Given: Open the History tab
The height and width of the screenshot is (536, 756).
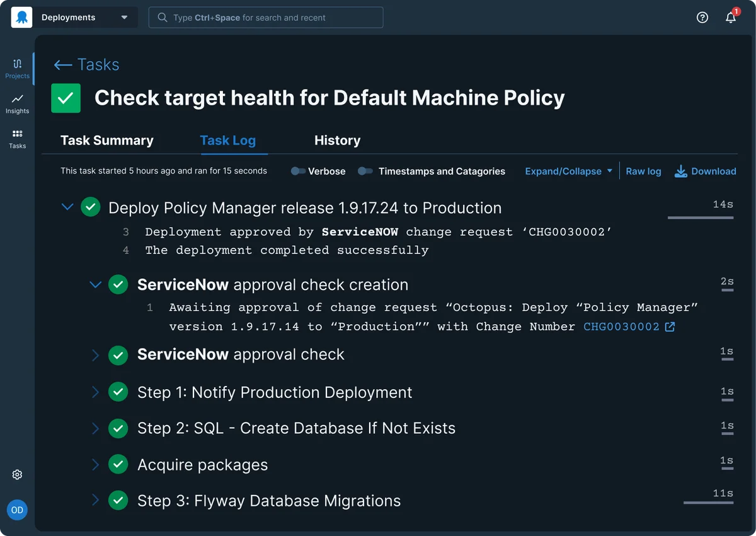Looking at the screenshot, I should coord(338,141).
